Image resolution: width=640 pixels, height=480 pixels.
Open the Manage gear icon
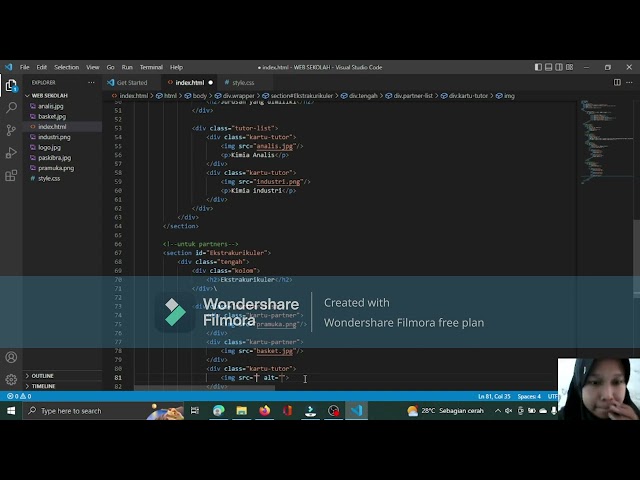coord(11,380)
